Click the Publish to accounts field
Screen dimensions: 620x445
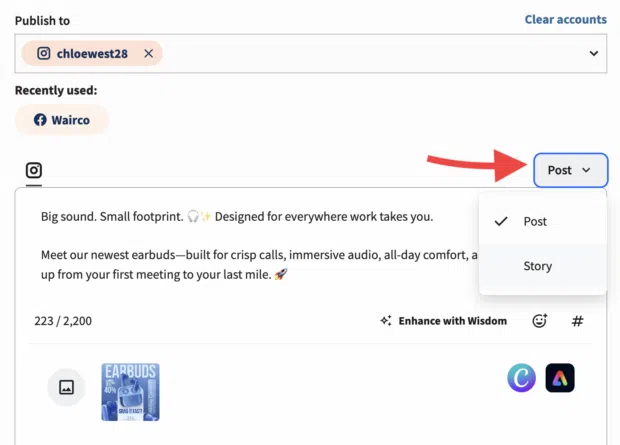311,53
